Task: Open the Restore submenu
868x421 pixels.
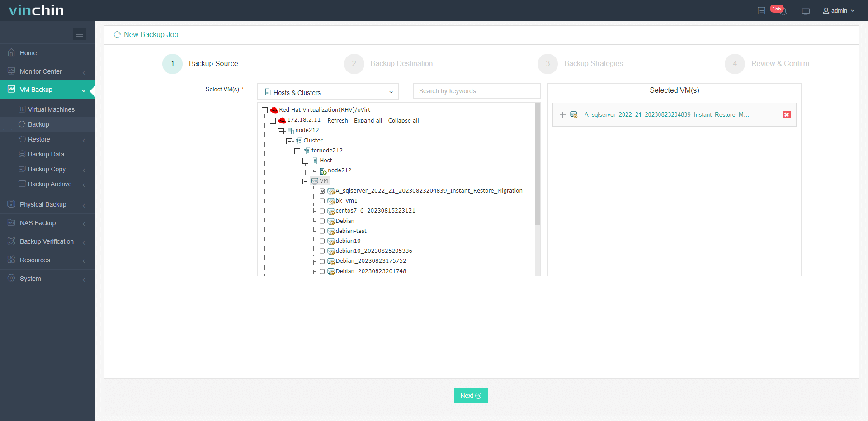Action: (x=47, y=139)
